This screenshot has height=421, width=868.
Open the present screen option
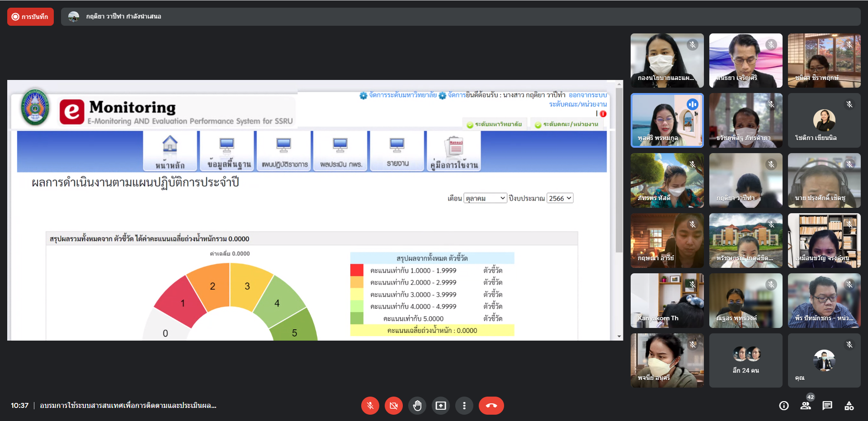coord(440,406)
